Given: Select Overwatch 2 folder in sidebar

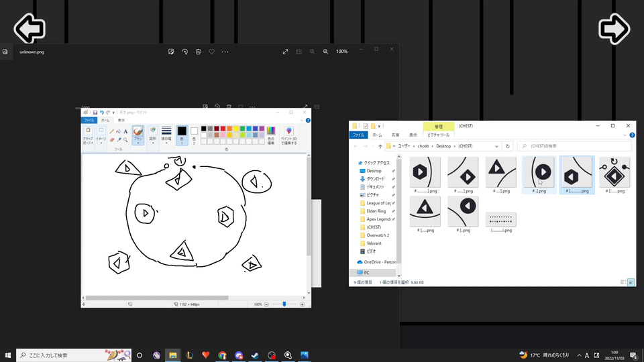Looking at the screenshot, I should (374, 235).
